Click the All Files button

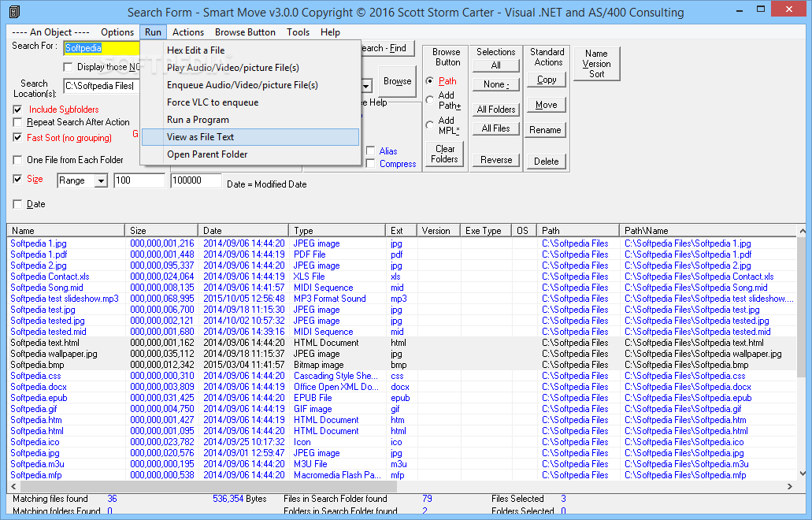(495, 128)
